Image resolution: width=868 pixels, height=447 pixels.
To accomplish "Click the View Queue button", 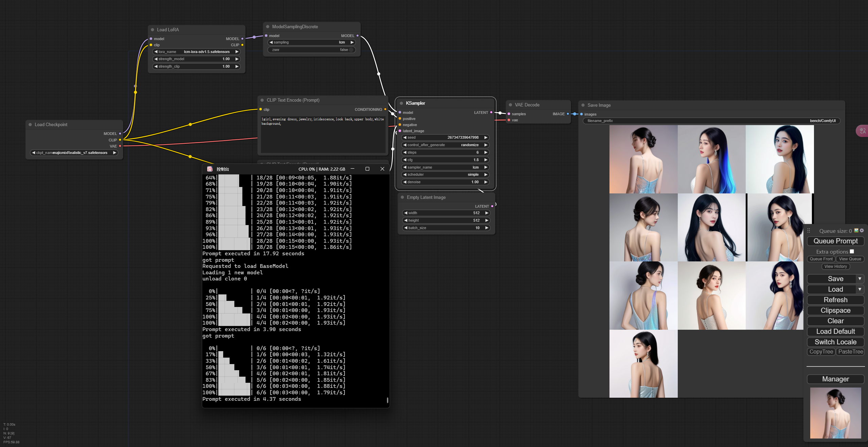I will click(x=850, y=259).
